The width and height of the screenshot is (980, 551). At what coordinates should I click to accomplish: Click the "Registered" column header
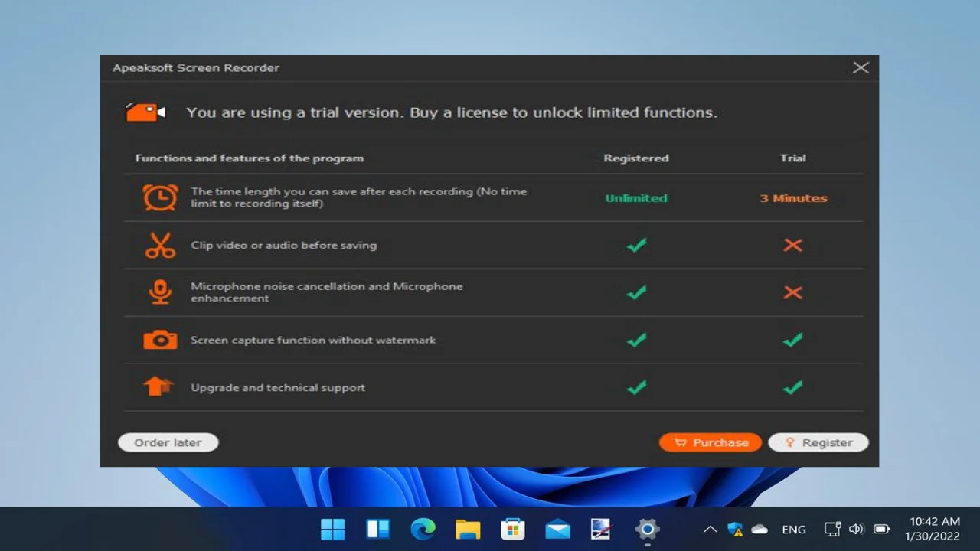tap(636, 158)
